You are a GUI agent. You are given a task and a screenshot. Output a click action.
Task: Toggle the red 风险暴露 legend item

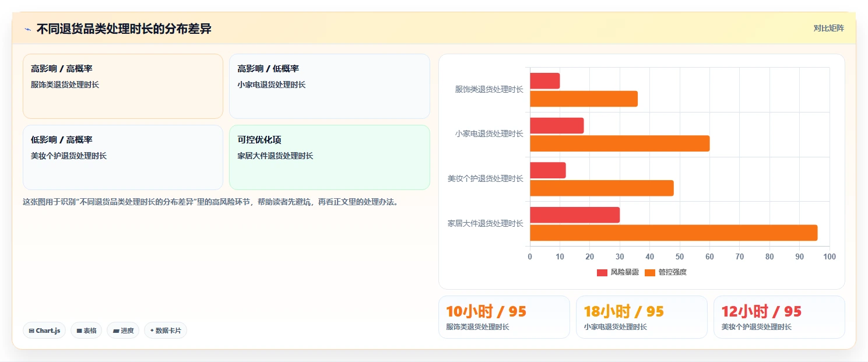(618, 272)
